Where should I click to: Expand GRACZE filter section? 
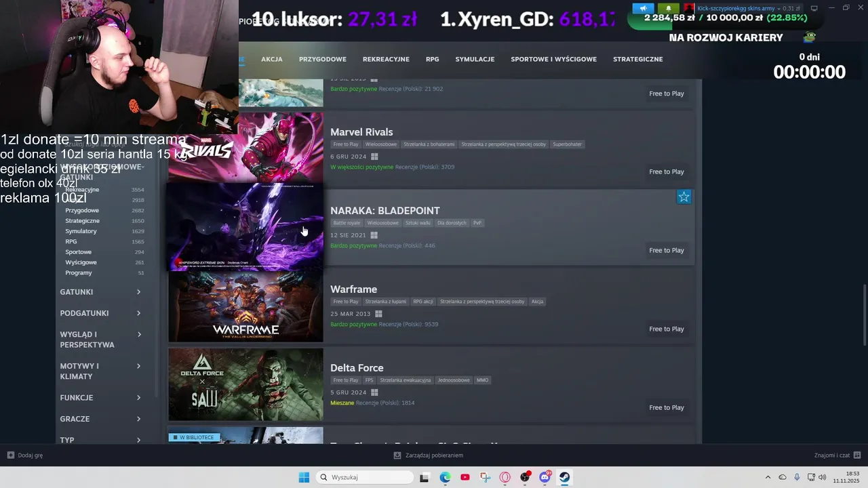(101, 419)
